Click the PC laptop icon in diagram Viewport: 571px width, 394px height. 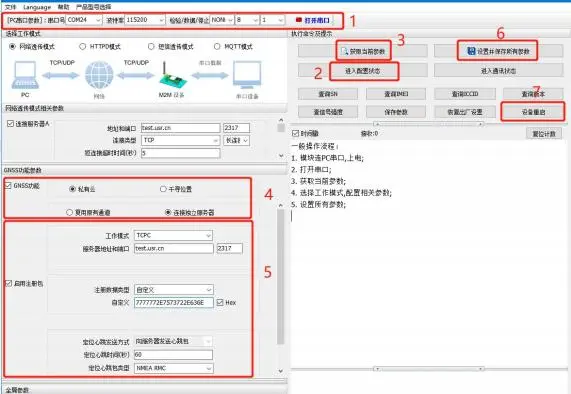[25, 75]
